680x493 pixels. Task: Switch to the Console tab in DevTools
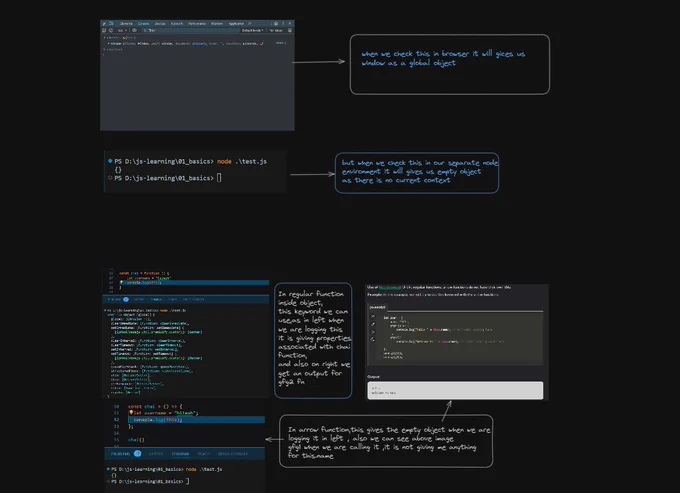[x=144, y=23]
